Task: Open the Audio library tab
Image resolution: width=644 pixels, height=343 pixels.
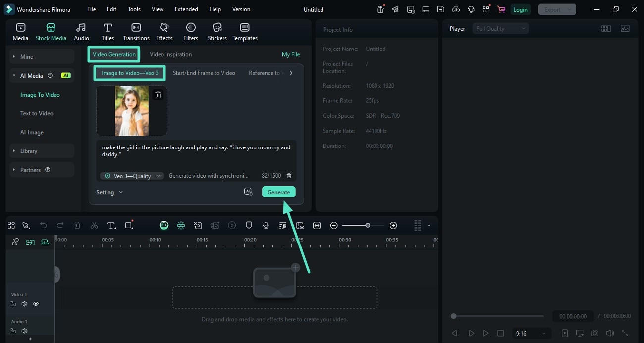Action: pos(81,32)
